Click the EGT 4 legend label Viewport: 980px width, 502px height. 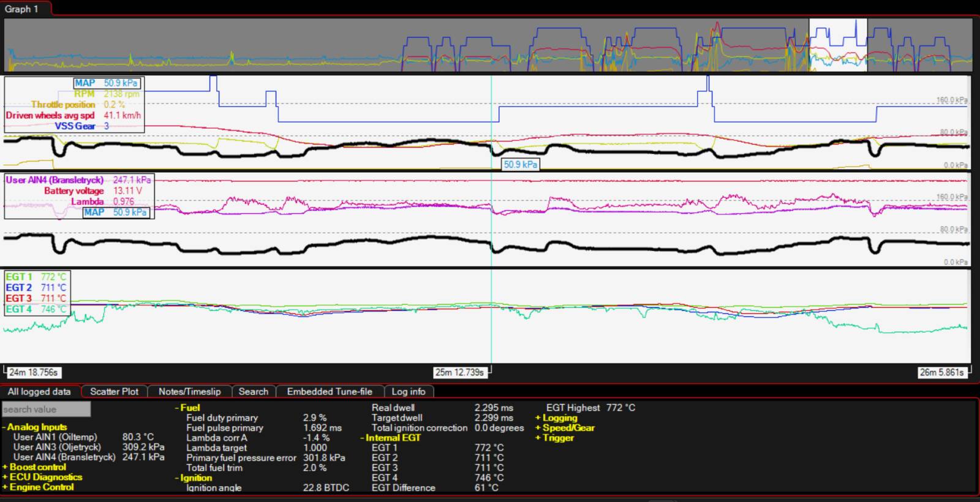(18, 310)
